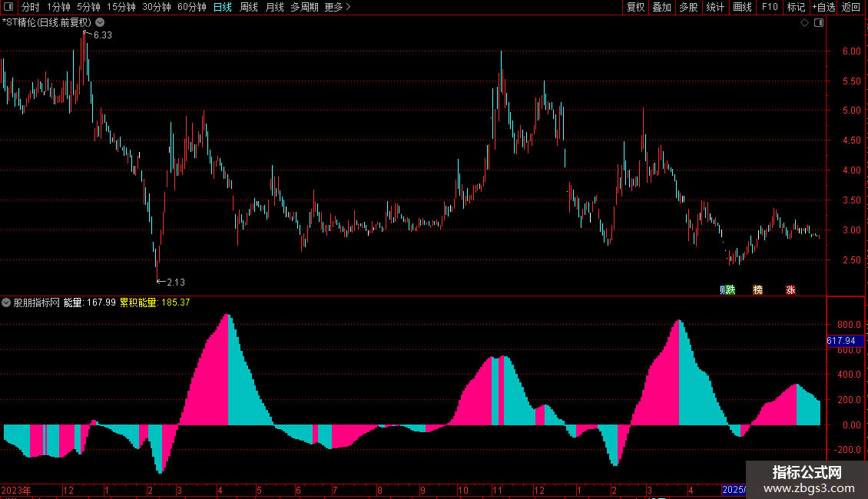
Task: Click the 2.50 price axis label
Action: tap(851, 260)
